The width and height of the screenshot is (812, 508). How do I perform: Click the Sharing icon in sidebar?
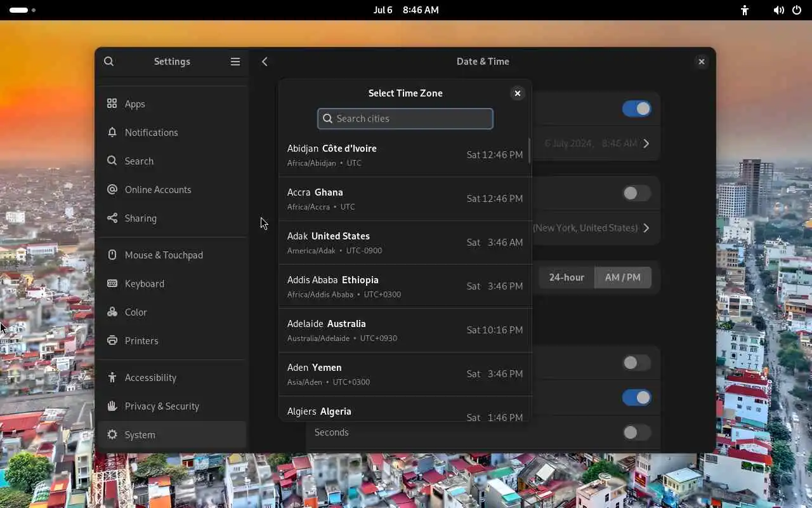point(112,218)
